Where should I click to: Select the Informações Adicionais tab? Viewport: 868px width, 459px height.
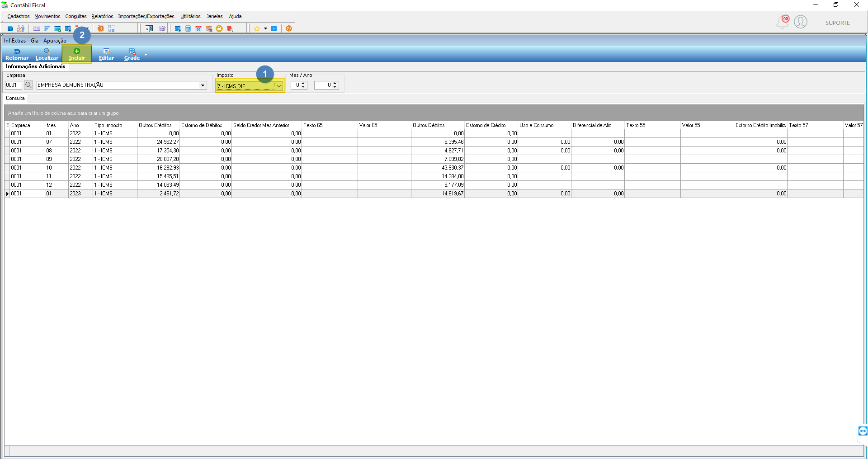click(x=36, y=66)
